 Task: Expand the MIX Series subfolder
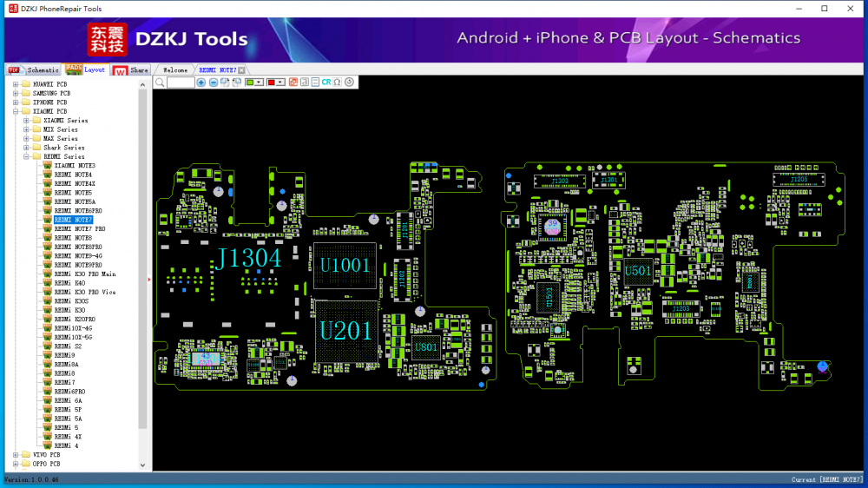click(x=26, y=129)
